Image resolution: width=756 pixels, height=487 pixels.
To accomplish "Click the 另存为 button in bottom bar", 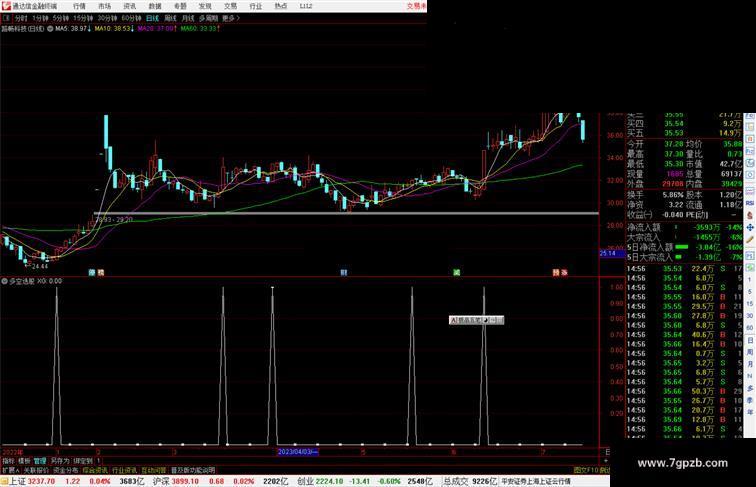I will click(x=60, y=461).
